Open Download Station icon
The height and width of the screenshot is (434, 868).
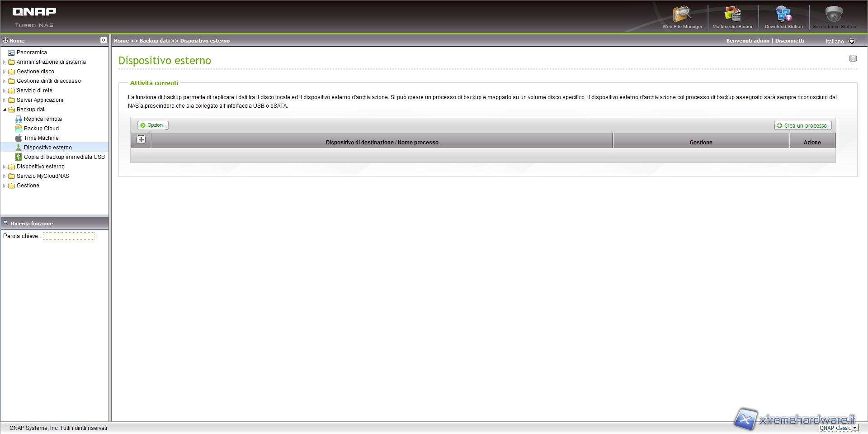click(x=783, y=14)
